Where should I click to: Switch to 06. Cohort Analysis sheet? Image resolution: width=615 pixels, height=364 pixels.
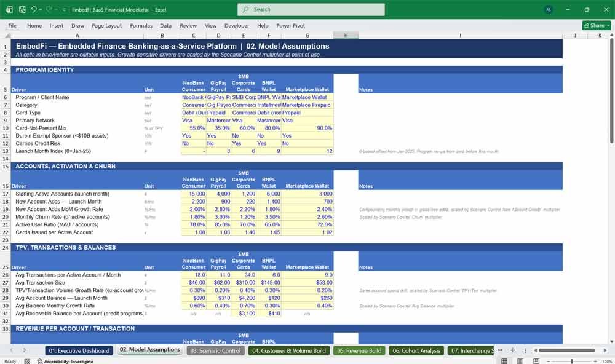click(416, 350)
